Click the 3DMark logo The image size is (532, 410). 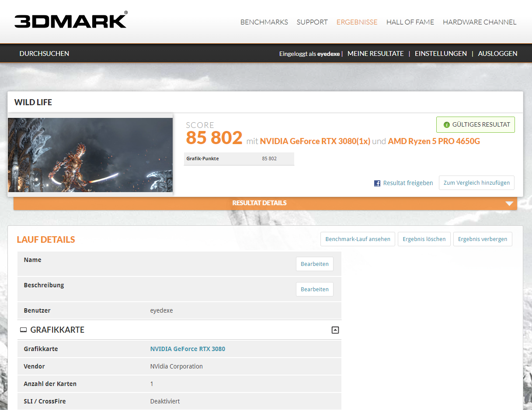click(x=71, y=21)
